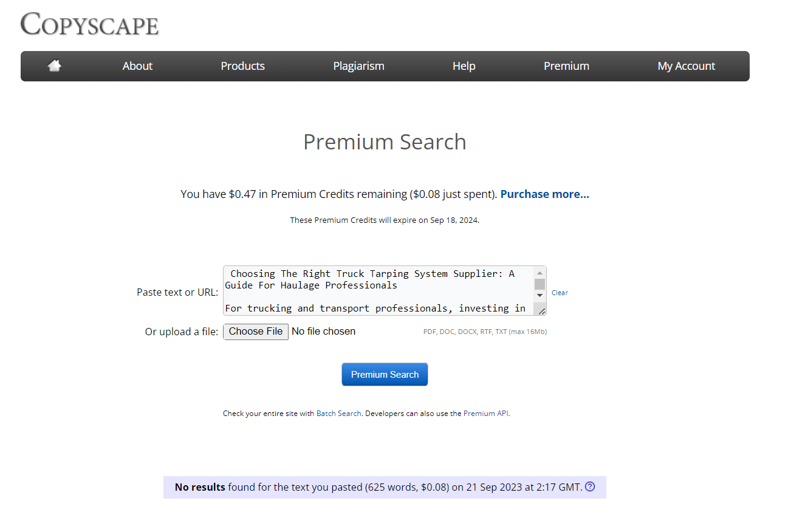Click the Clear link beside text box
The width and height of the screenshot is (791, 532).
(x=560, y=293)
